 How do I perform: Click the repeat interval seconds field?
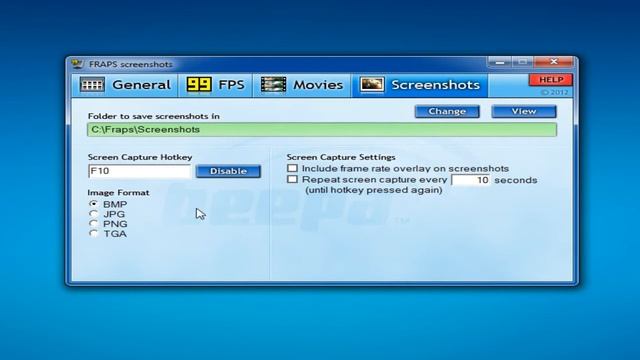click(x=471, y=180)
